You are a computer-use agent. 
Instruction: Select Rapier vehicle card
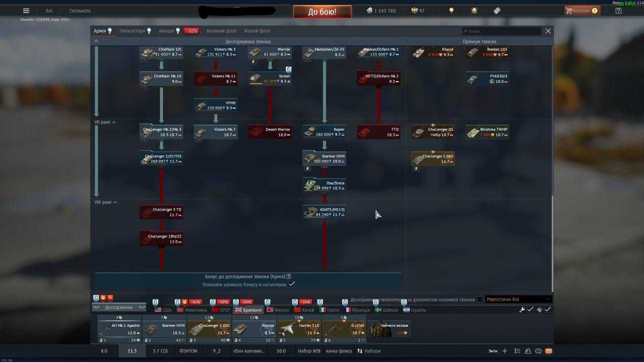pos(324,132)
